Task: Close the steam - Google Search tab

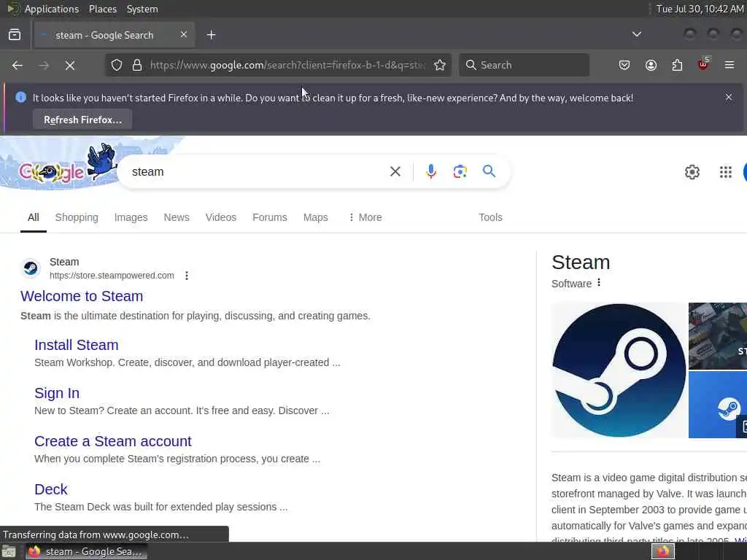Action: coord(184,34)
